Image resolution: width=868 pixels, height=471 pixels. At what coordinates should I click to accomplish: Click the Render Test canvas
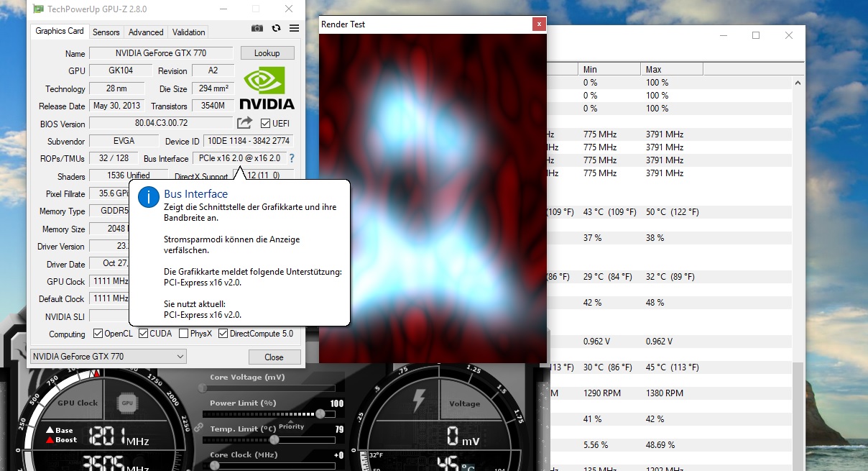pos(433,198)
